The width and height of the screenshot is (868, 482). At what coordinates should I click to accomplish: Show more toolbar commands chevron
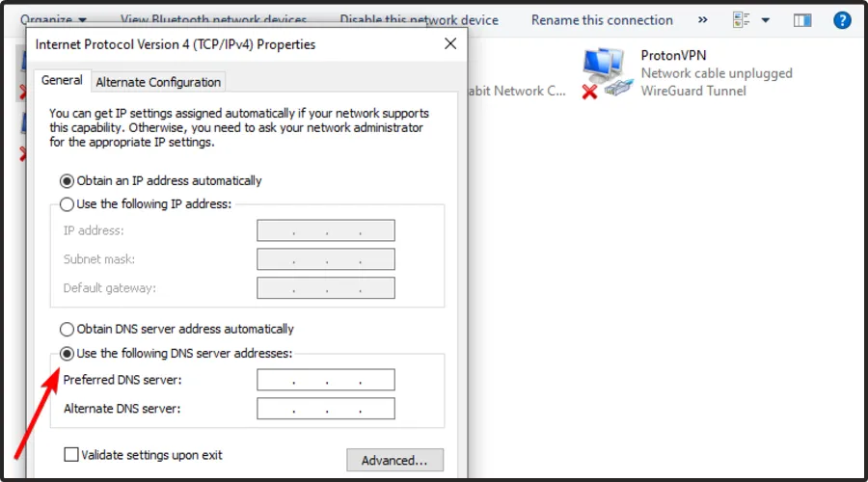pos(703,19)
